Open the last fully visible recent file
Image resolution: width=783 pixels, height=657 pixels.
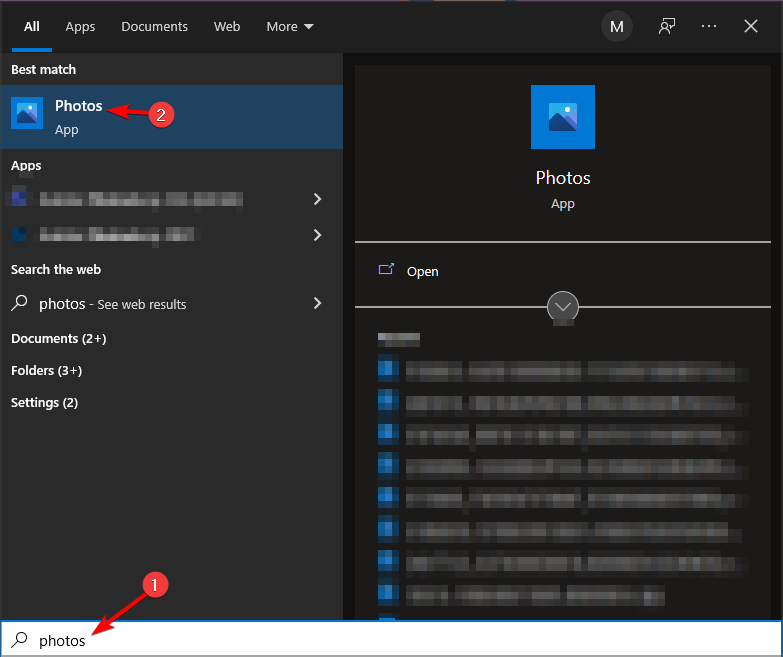coord(521,595)
